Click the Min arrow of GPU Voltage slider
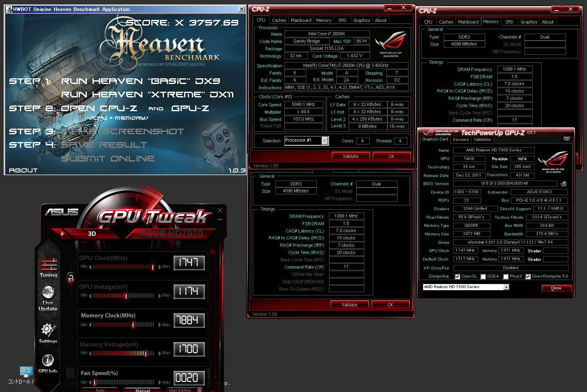 [90, 296]
